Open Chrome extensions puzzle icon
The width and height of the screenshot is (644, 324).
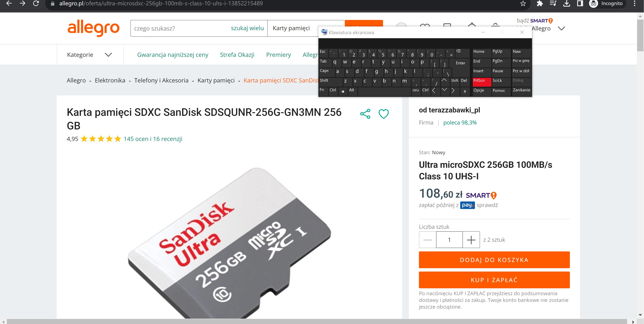(x=540, y=4)
